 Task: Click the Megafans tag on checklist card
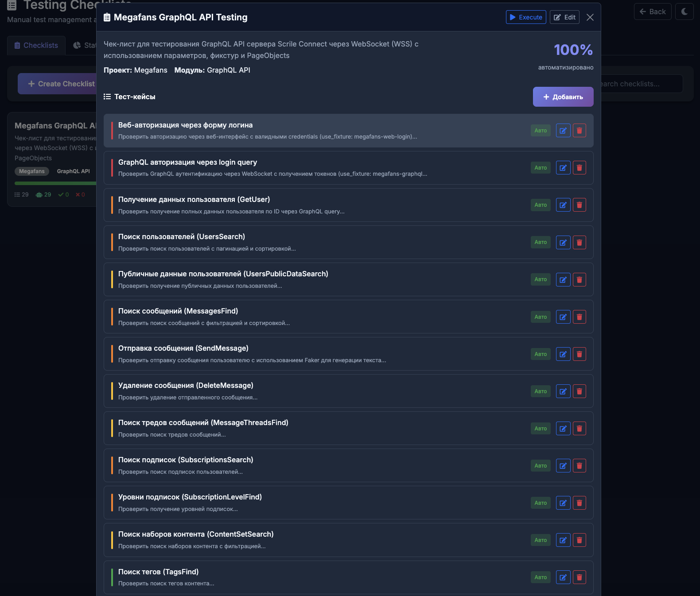[x=32, y=171]
